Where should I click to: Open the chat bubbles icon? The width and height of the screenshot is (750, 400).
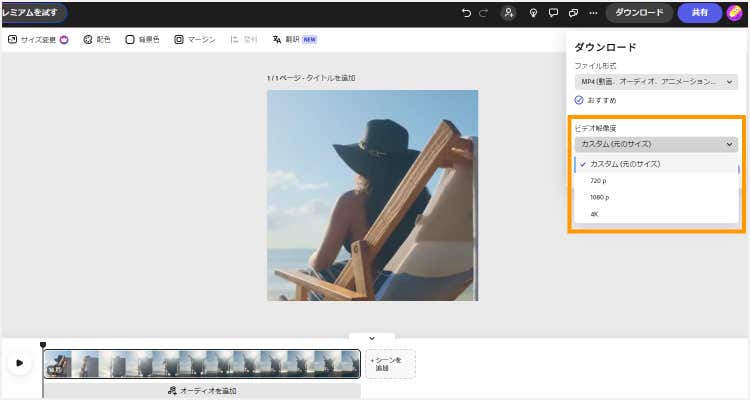coord(573,13)
